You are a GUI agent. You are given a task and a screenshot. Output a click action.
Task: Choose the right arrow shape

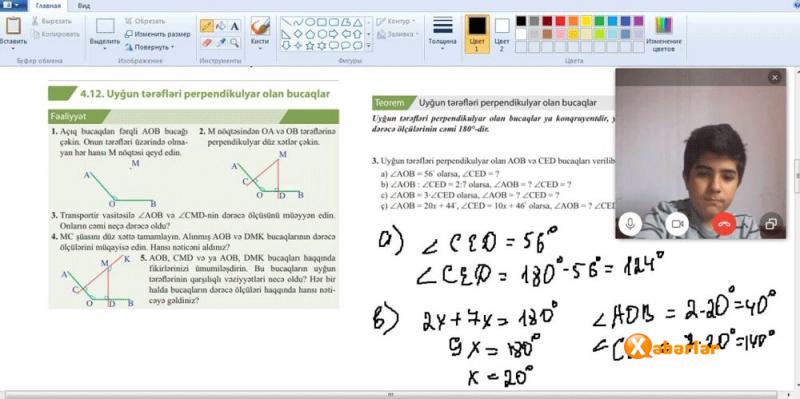[334, 34]
